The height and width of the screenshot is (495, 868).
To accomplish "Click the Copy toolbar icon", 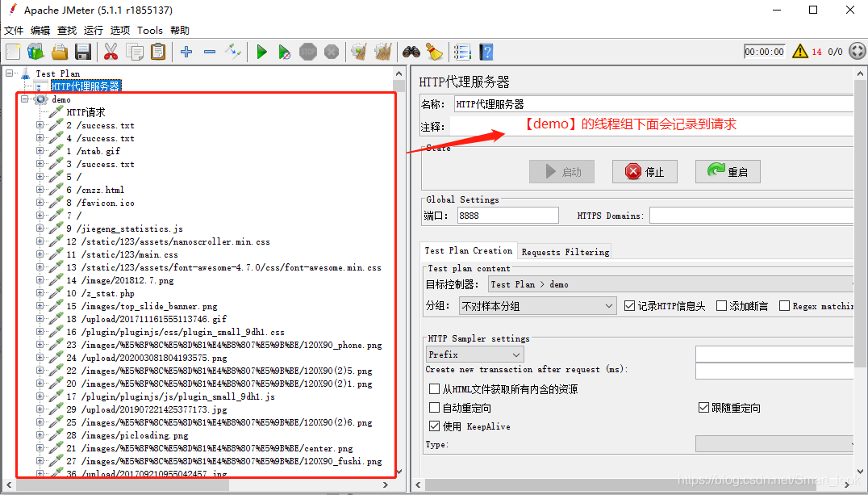I will (x=135, y=52).
